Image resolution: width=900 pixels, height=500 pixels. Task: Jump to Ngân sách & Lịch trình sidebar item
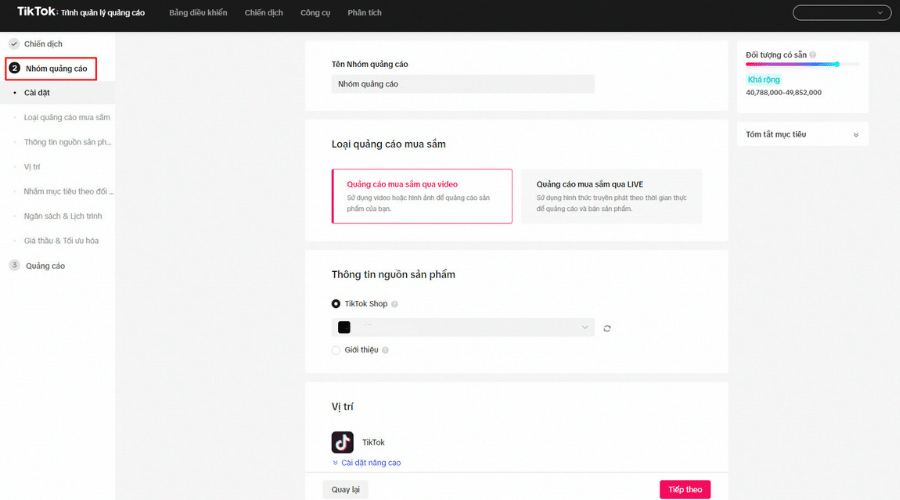63,216
